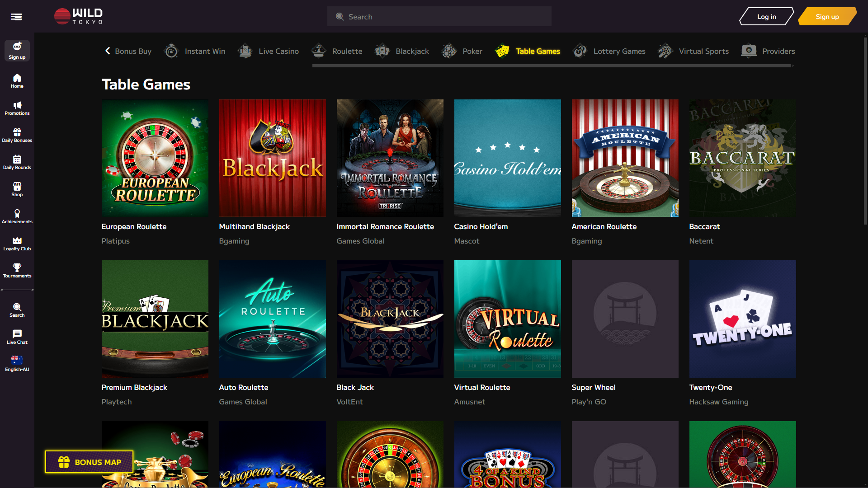Select the Table Games tab label
Viewport: 868px width, 488px height.
[x=538, y=51]
